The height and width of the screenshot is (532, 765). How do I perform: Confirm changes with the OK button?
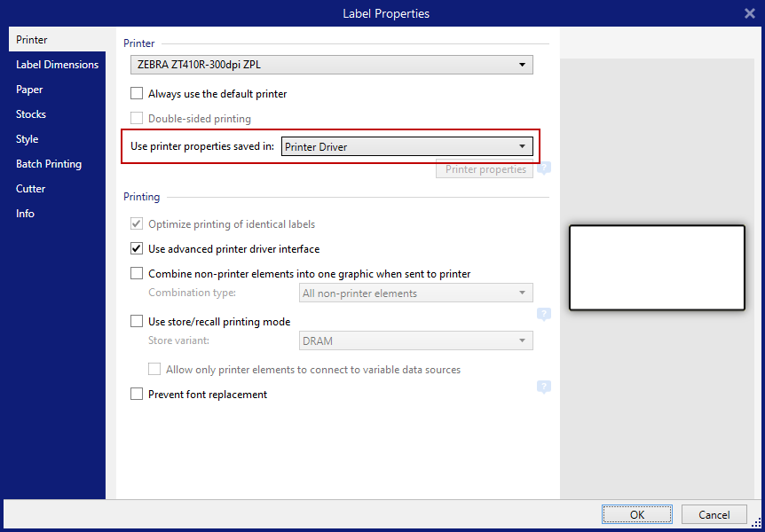pyautogui.click(x=636, y=514)
